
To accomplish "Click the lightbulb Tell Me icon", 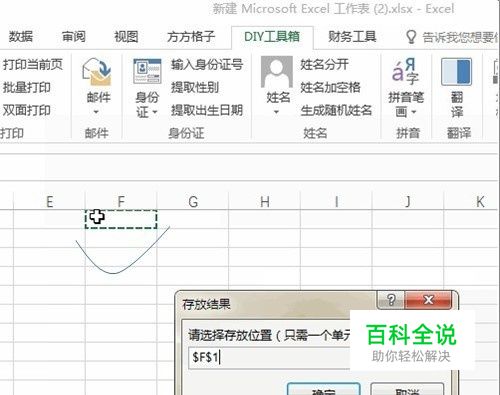I will (411, 37).
